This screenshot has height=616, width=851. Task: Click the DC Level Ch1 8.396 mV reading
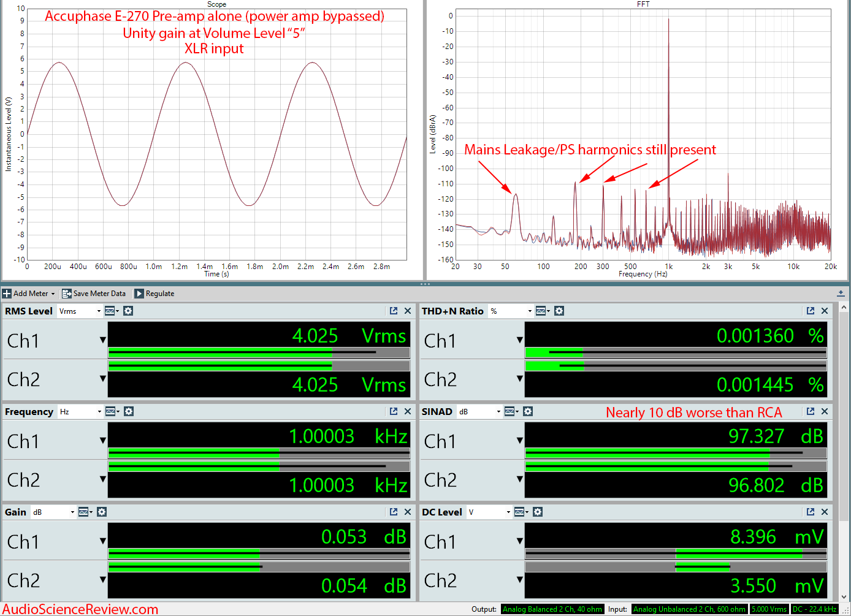pos(777,537)
